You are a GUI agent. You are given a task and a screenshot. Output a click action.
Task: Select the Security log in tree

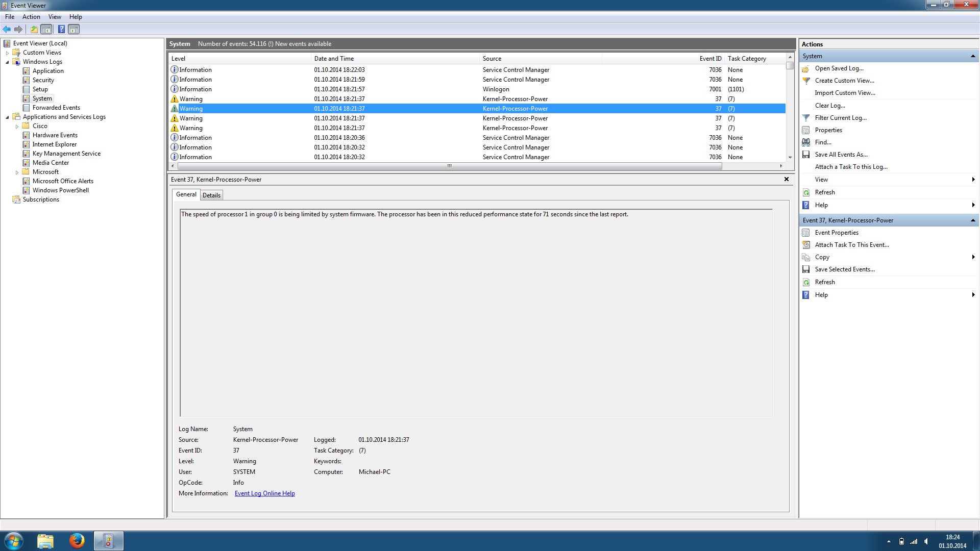point(43,80)
